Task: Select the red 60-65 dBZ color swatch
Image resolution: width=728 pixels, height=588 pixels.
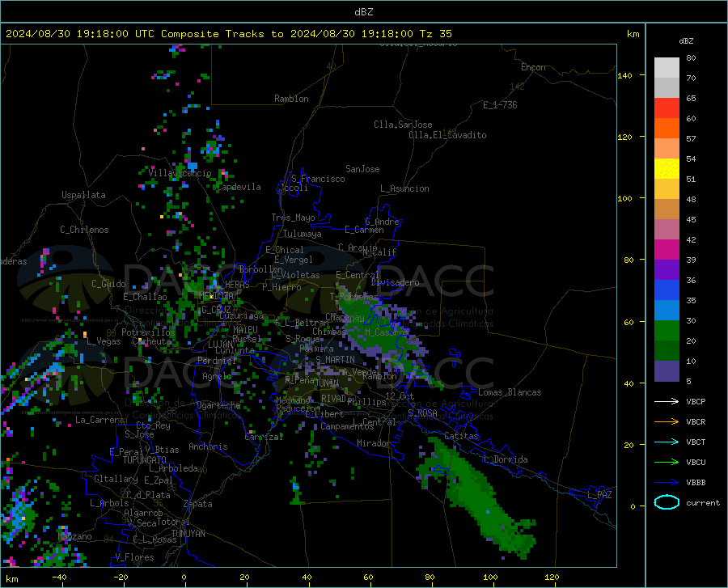Action: tap(667, 108)
